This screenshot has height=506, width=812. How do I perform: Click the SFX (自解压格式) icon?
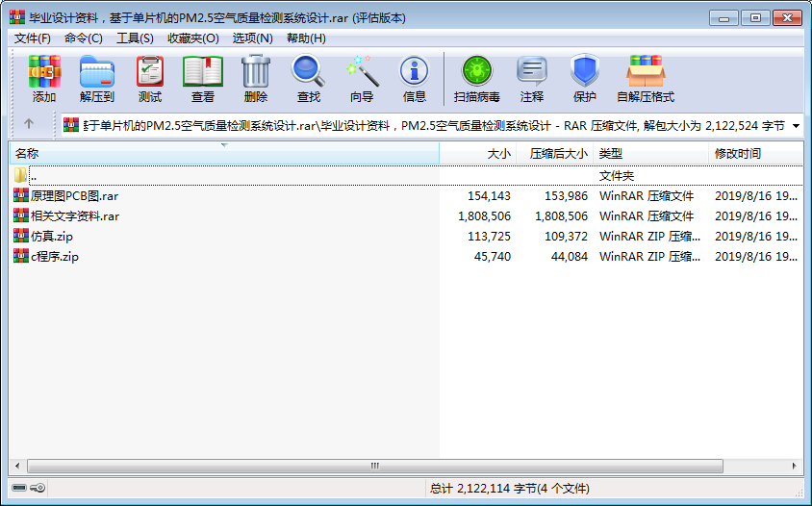[x=646, y=71]
